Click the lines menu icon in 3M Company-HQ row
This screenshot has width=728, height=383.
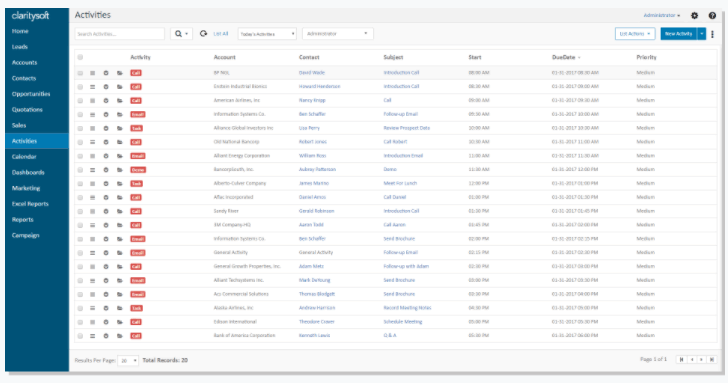92,225
